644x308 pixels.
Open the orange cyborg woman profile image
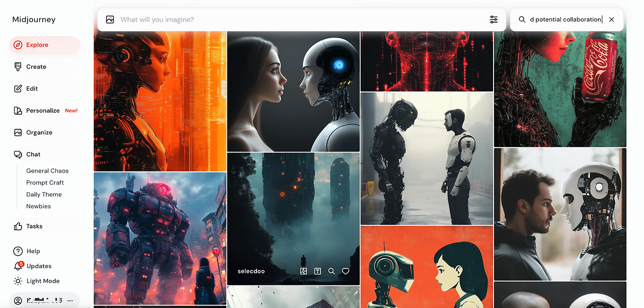click(160, 101)
